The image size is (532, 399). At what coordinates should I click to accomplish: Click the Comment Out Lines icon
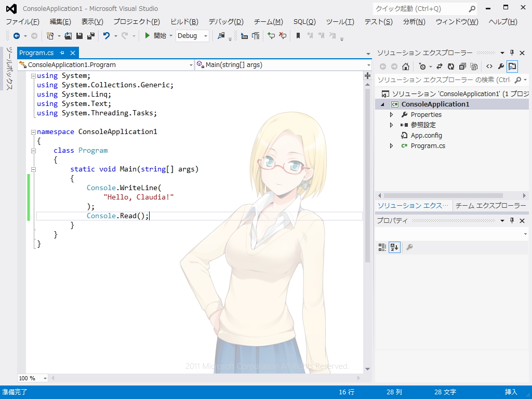[271, 36]
